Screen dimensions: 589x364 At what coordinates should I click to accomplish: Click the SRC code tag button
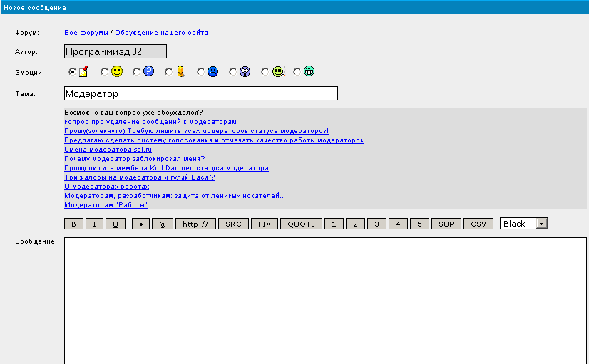(233, 224)
